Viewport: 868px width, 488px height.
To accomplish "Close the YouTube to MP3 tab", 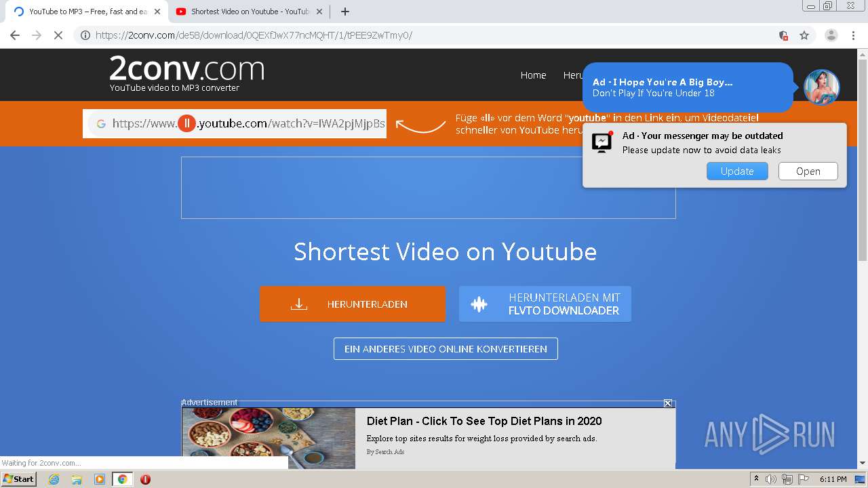I will click(157, 12).
